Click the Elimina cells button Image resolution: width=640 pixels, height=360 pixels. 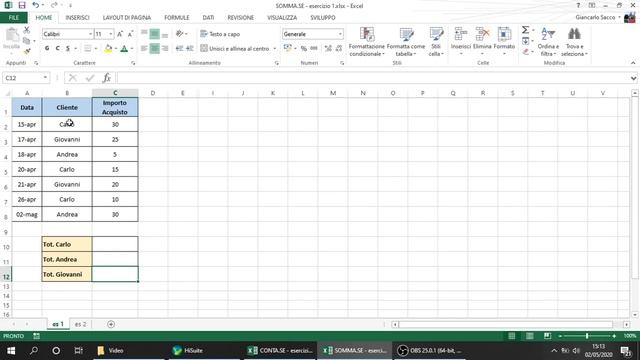[x=482, y=42]
